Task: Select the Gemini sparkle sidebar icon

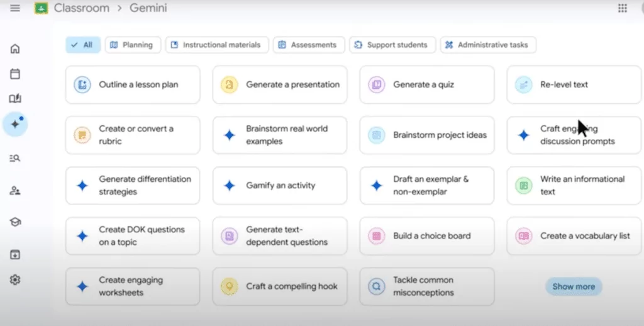Action: pyautogui.click(x=15, y=124)
